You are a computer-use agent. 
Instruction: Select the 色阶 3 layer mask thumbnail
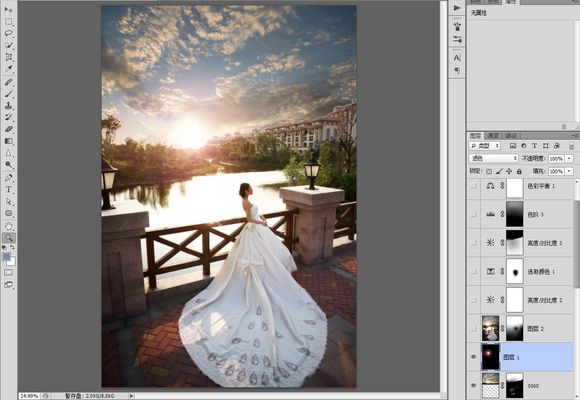click(515, 214)
